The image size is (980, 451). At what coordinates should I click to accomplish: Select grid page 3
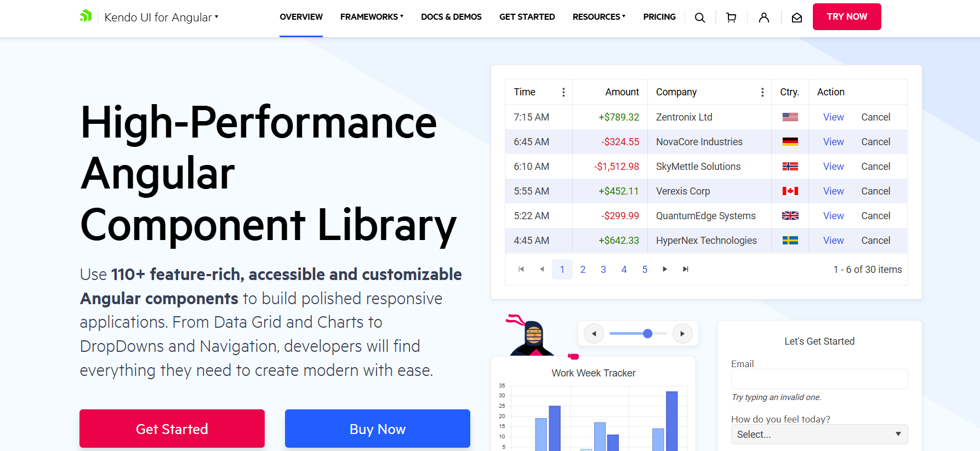coord(603,269)
